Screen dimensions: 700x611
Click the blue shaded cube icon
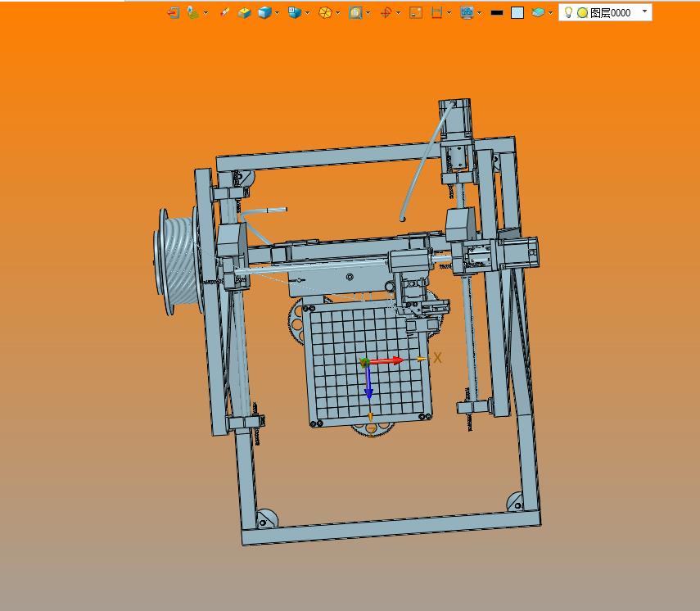(264, 12)
